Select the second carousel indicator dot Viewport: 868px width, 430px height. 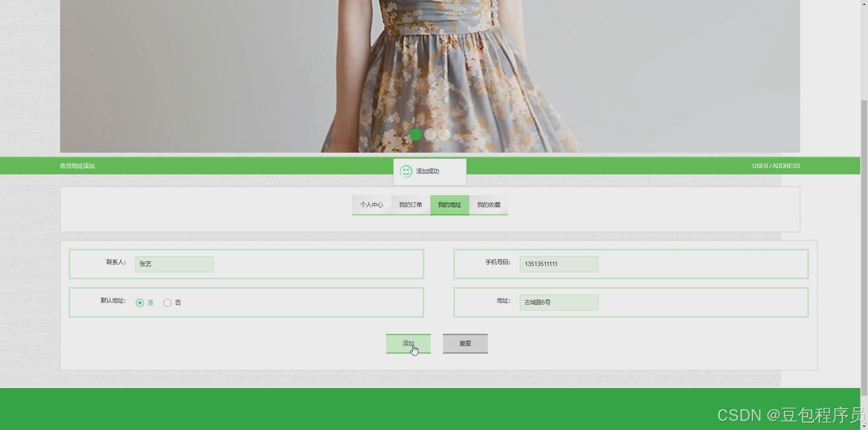pos(430,134)
